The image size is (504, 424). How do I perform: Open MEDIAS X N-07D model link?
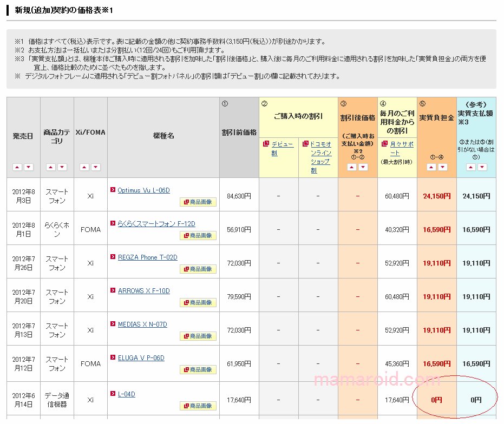tap(142, 324)
